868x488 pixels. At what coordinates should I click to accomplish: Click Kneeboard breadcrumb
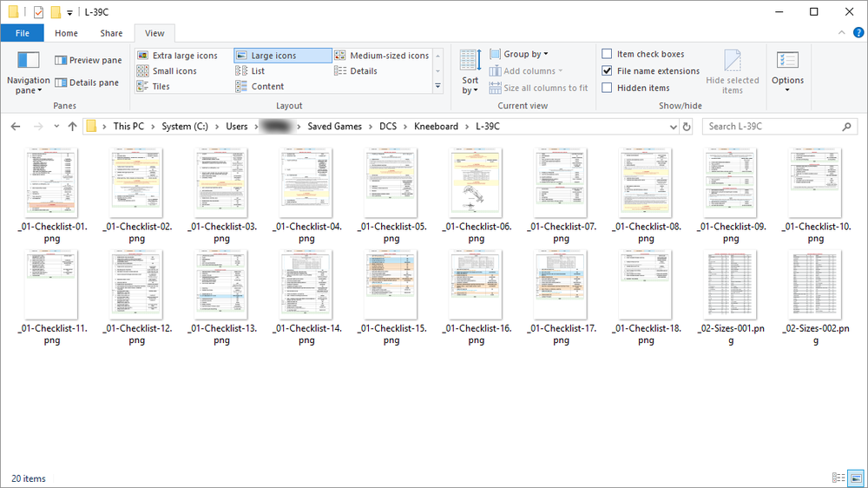pos(437,126)
